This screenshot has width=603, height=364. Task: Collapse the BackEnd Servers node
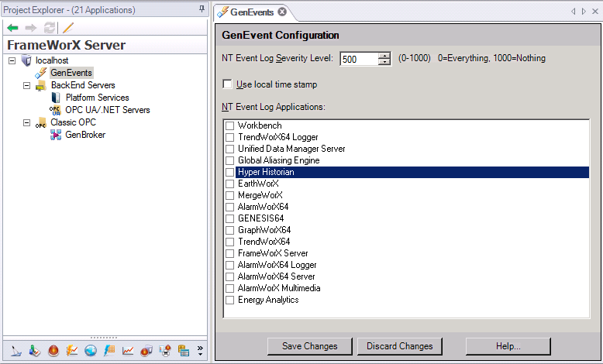(26, 85)
